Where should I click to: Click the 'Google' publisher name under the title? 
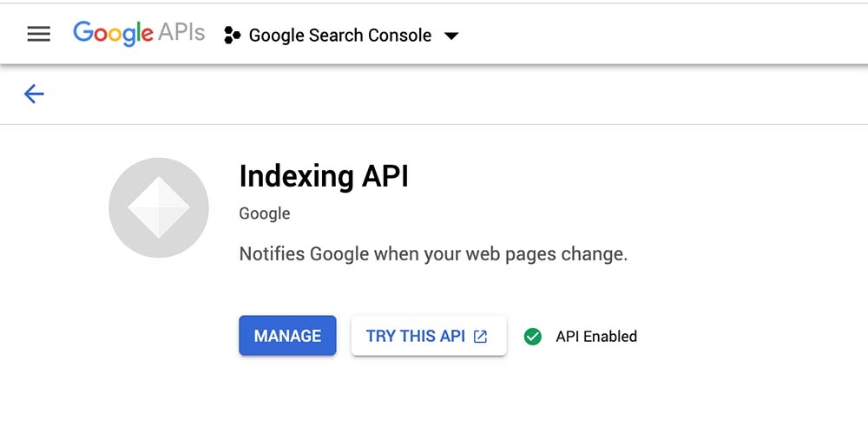[x=265, y=213]
